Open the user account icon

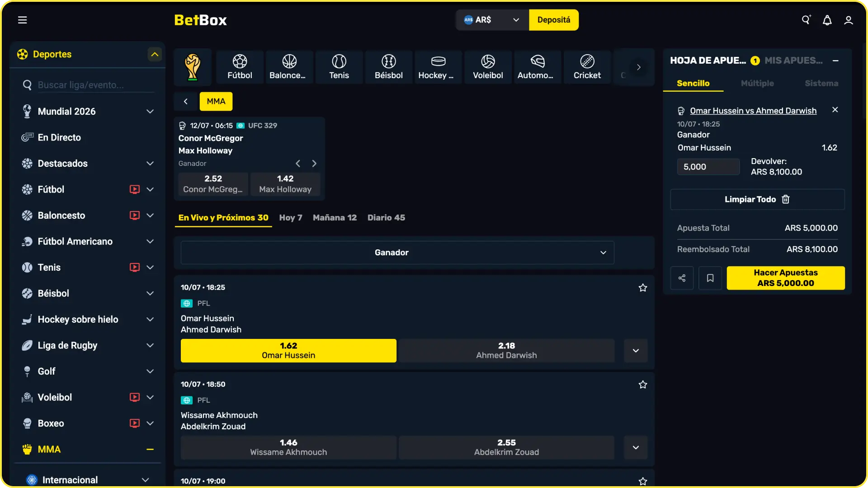pyautogui.click(x=849, y=20)
